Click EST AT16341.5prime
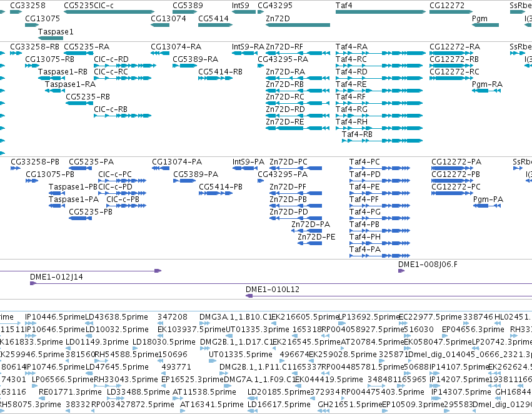Image resolution: width=532 pixels, height=414 pixels. (212, 405)
